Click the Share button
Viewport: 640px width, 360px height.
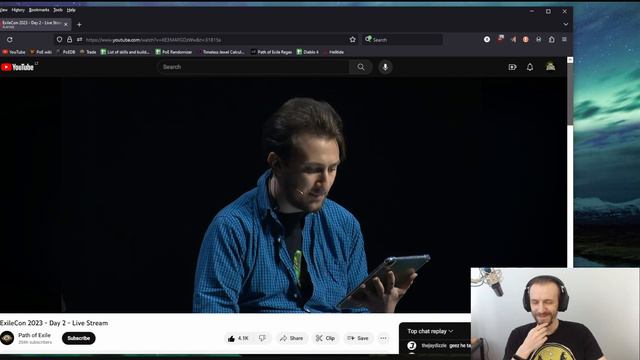coord(291,338)
